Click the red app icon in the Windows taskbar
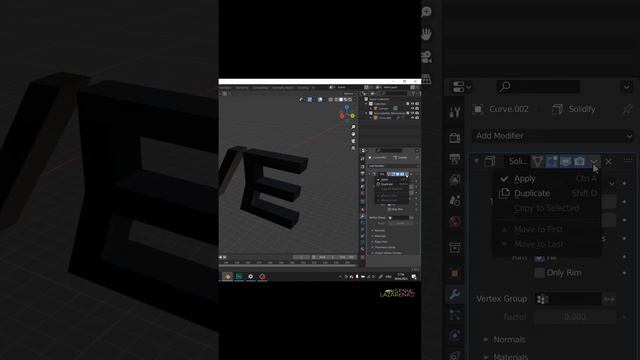This screenshot has width=640, height=360. [x=262, y=276]
